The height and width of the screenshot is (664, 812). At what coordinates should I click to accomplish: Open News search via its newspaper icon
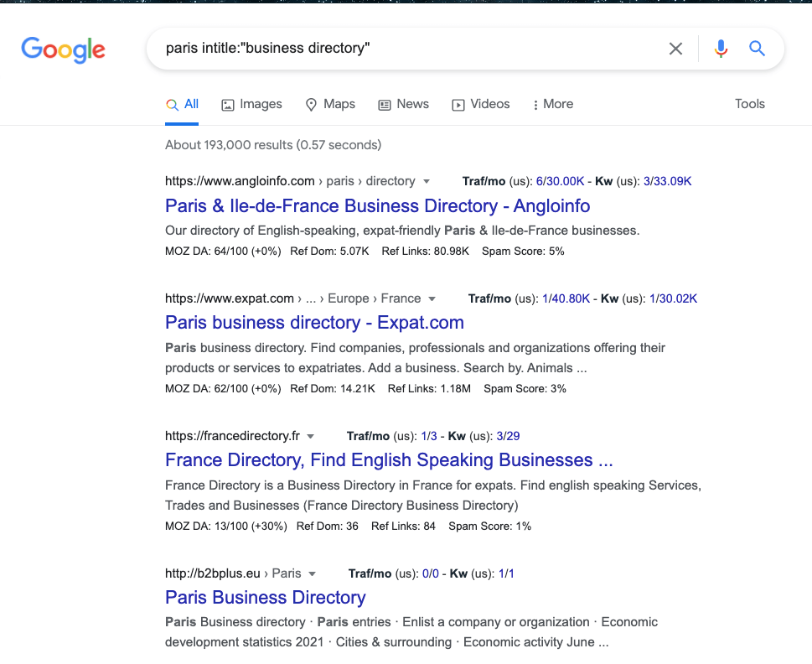tap(384, 104)
